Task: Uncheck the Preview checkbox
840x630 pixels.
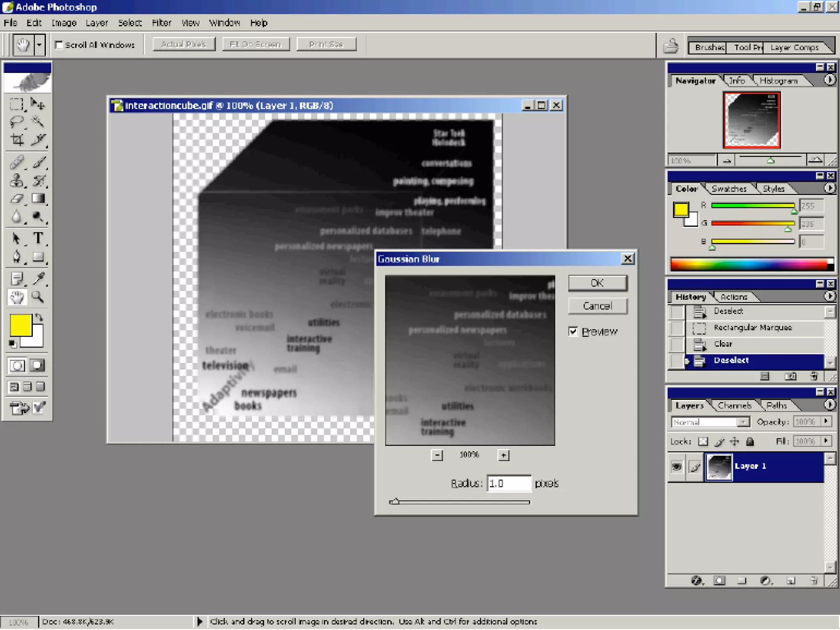Action: point(573,331)
